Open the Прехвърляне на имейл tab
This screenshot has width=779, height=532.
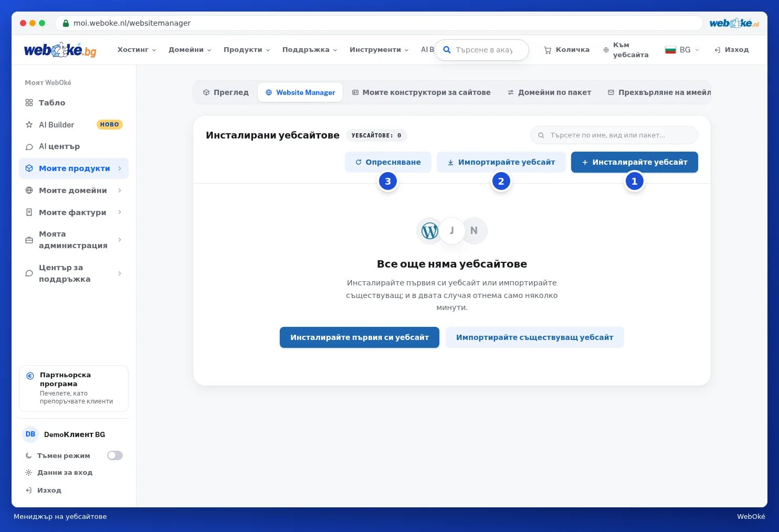[x=659, y=92]
